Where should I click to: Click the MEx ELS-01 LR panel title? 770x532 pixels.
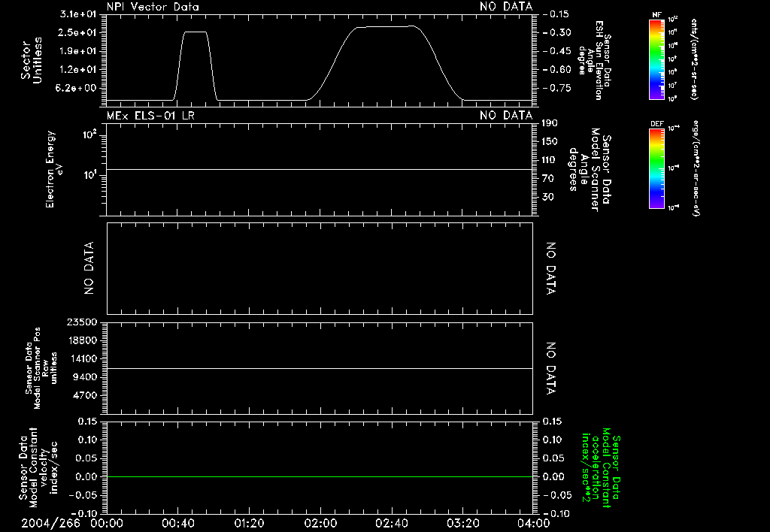[x=150, y=115]
